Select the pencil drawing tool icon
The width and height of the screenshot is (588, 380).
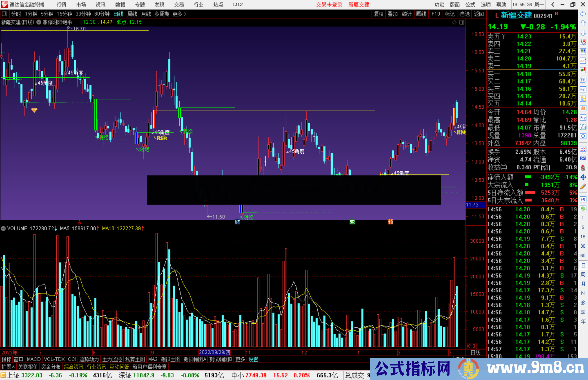click(583, 187)
